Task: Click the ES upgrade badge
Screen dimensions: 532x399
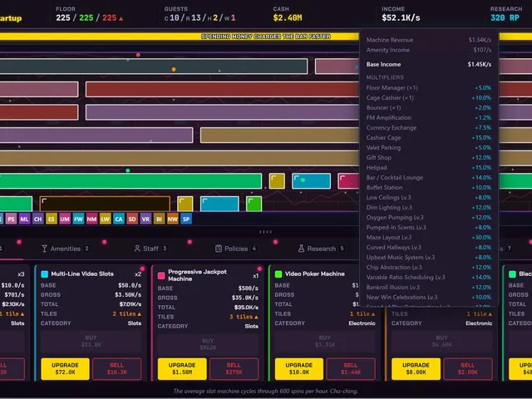Action: click(52, 219)
